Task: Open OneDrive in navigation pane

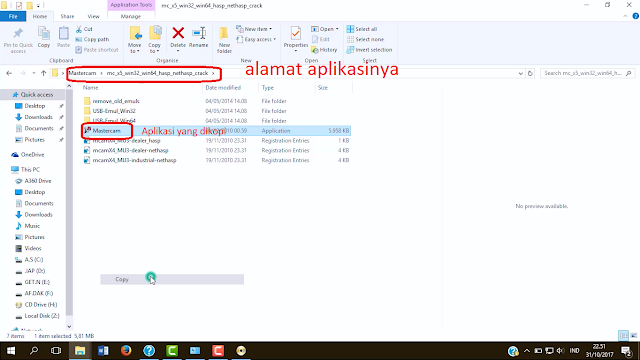Action: point(32,155)
